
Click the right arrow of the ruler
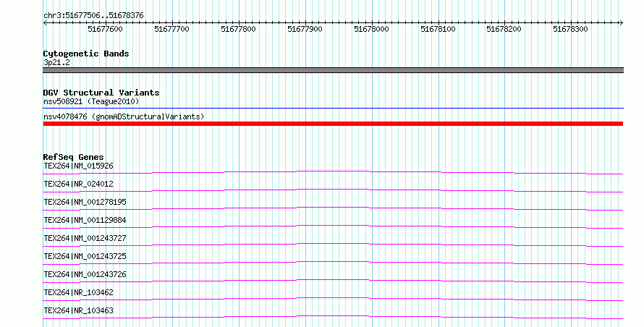coord(621,22)
